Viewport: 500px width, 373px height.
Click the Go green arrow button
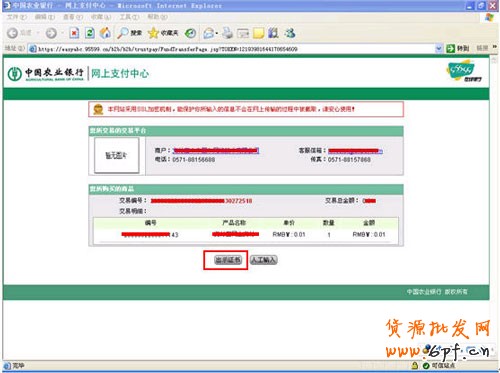click(x=451, y=48)
